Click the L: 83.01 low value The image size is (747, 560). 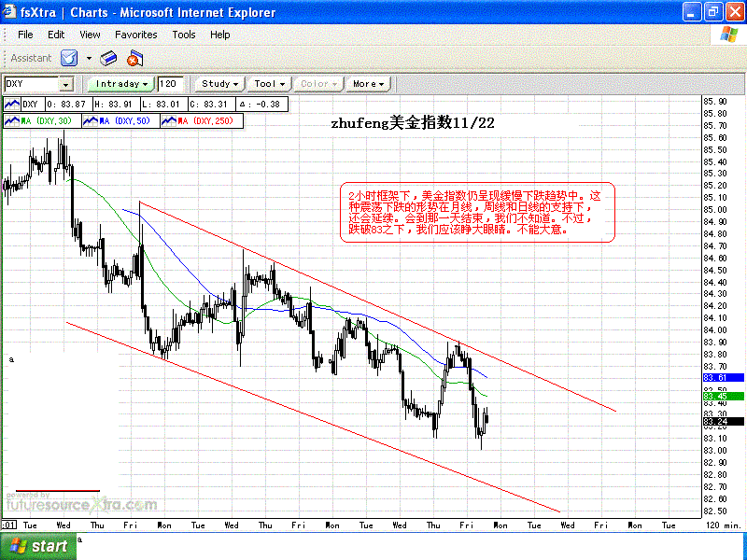[x=162, y=105]
